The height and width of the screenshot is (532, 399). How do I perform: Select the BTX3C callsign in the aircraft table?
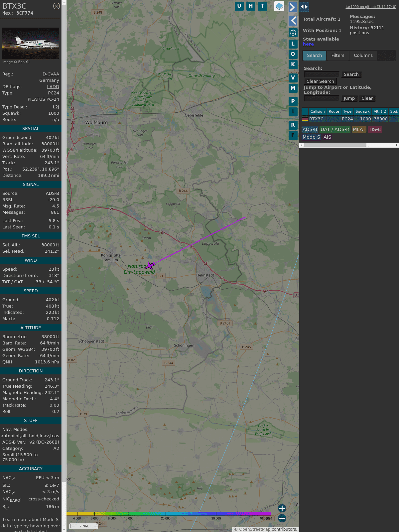(x=316, y=119)
